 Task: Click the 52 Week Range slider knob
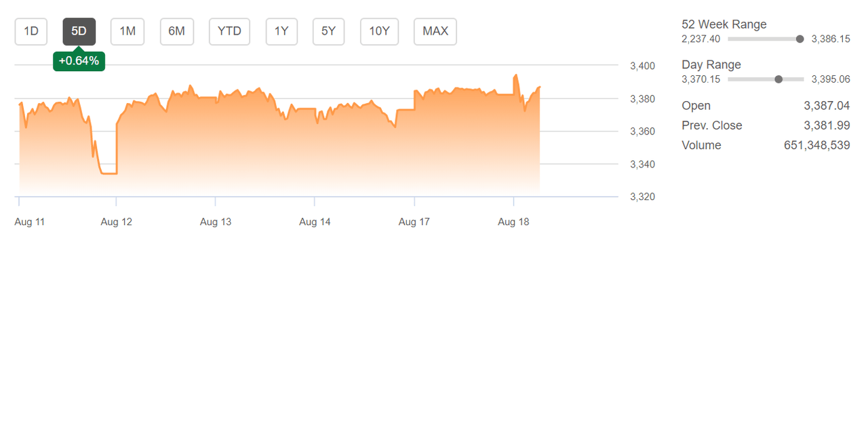[x=800, y=39]
